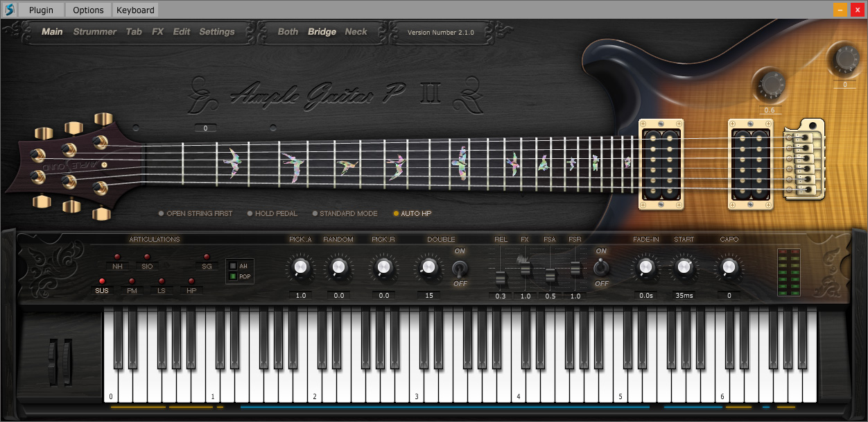The width and height of the screenshot is (868, 422).
Task: Click the REL fader handle
Action: (x=501, y=279)
